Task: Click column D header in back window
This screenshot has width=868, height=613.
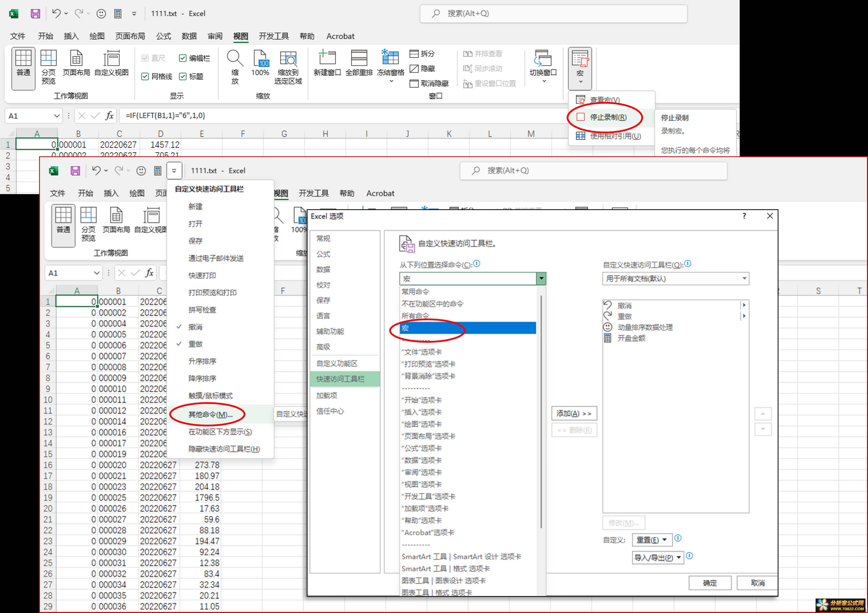Action: click(161, 134)
